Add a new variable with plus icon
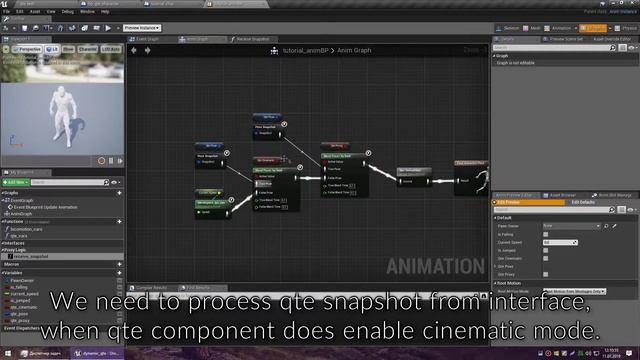 coord(120,273)
